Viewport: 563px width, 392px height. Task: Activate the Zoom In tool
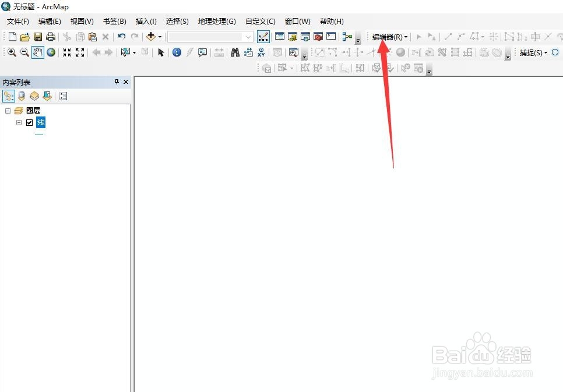click(x=12, y=52)
